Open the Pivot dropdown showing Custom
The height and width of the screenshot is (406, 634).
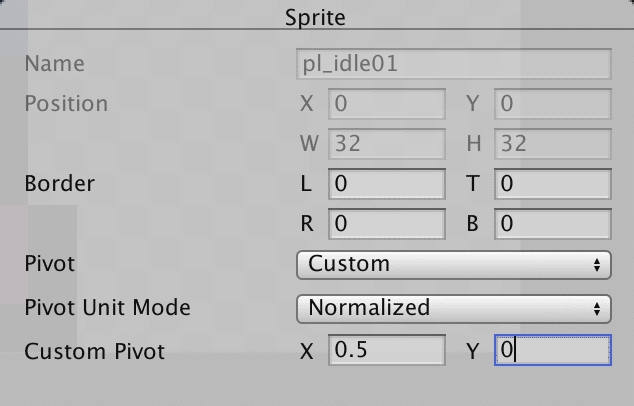pos(453,264)
